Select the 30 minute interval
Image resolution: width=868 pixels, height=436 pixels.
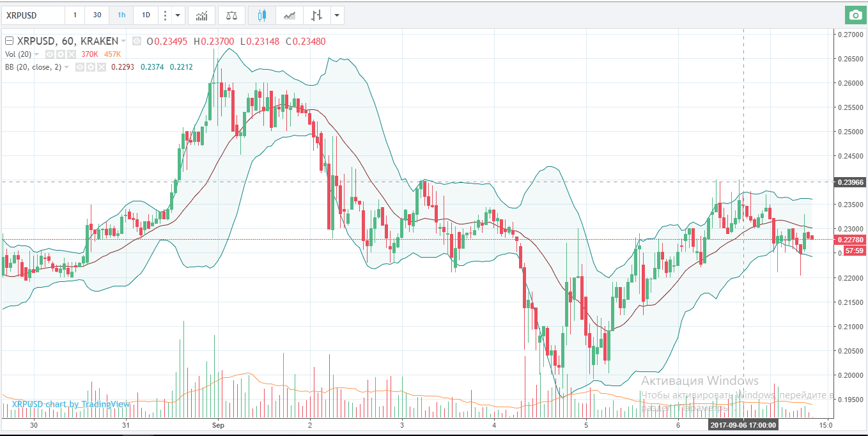pyautogui.click(x=97, y=15)
